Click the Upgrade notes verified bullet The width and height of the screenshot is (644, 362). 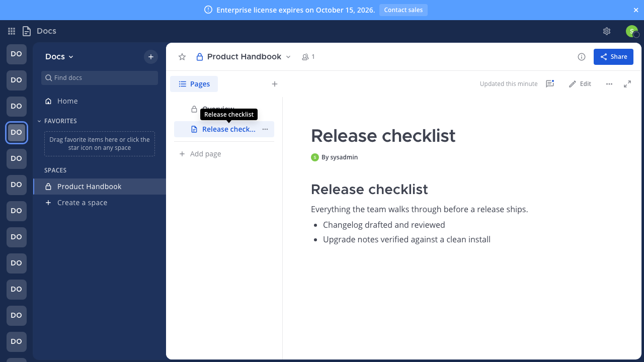point(407,239)
